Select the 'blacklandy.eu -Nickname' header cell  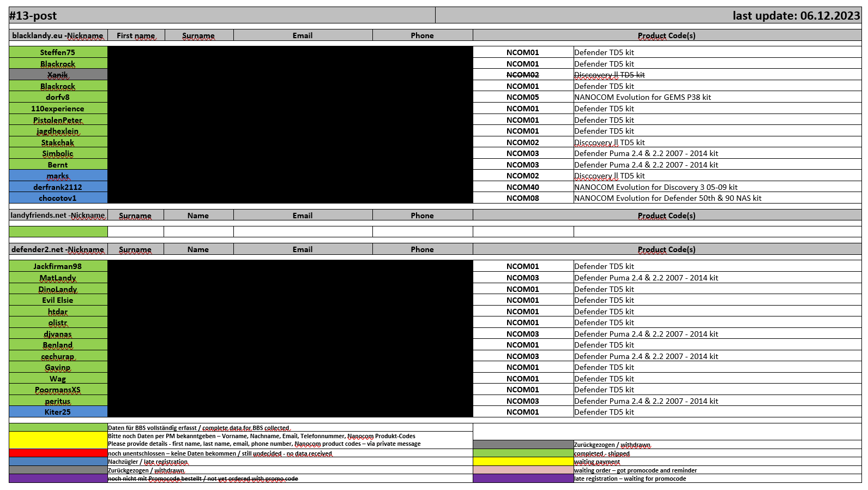pyautogui.click(x=58, y=35)
